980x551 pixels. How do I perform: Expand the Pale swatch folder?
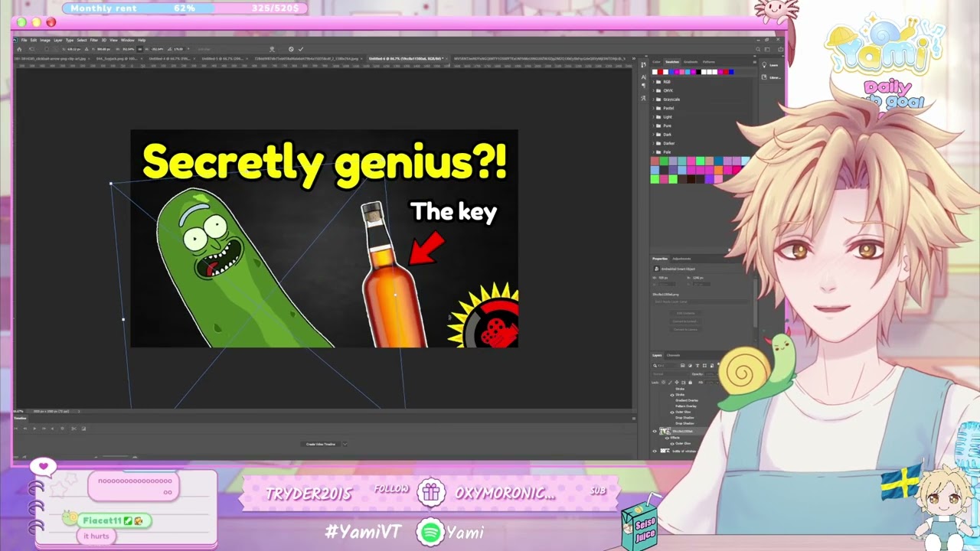pos(653,152)
